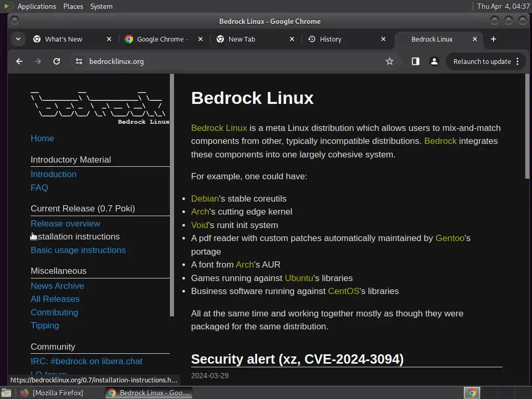Click the Ubuntu link

coord(299,278)
